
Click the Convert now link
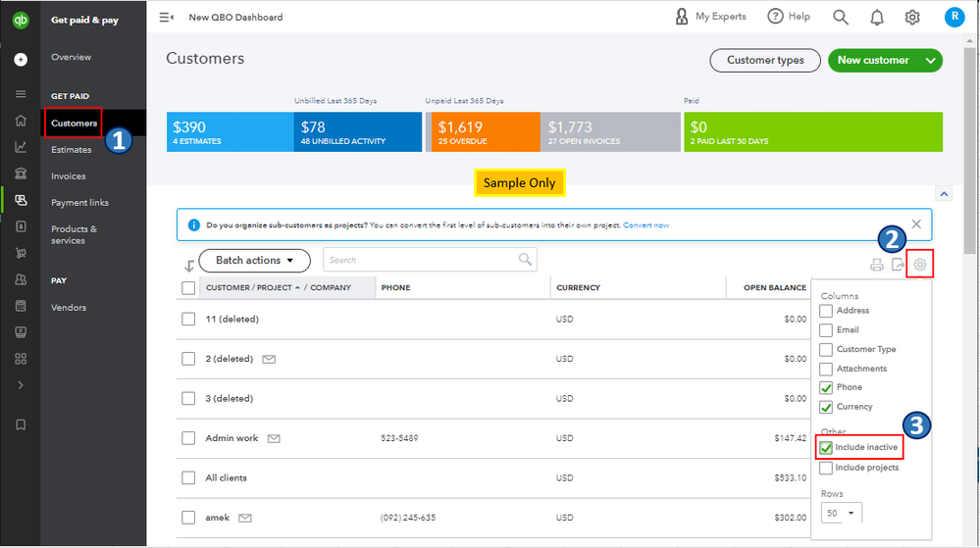[x=645, y=225]
